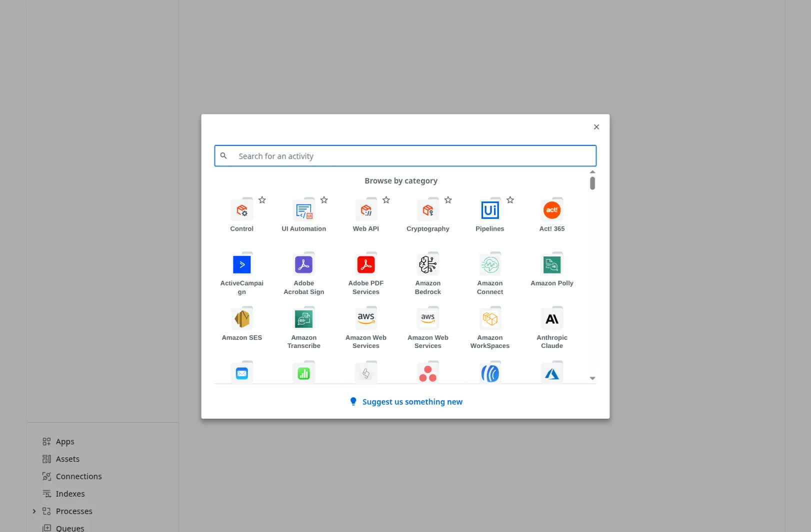This screenshot has width=811, height=532.
Task: Favorite the Control category with its star
Action: pos(262,200)
